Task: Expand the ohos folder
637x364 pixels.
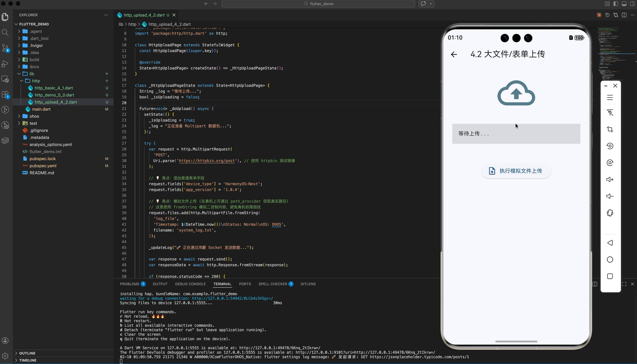Action: (34, 116)
